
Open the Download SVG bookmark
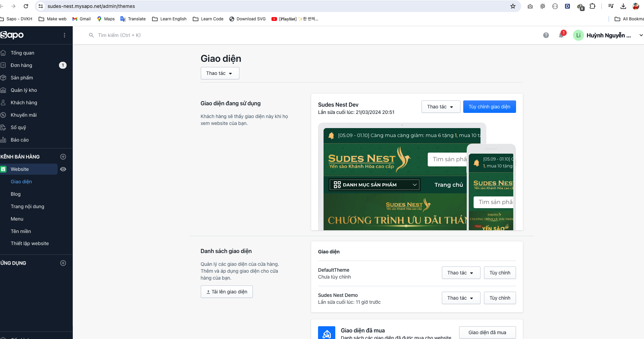click(247, 19)
